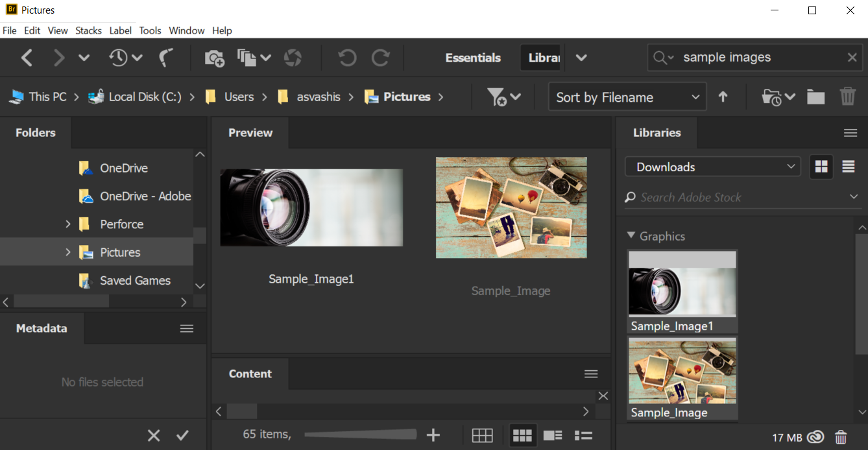Cancel metadata changes with X icon
Viewport: 868px width, 450px height.
(154, 436)
